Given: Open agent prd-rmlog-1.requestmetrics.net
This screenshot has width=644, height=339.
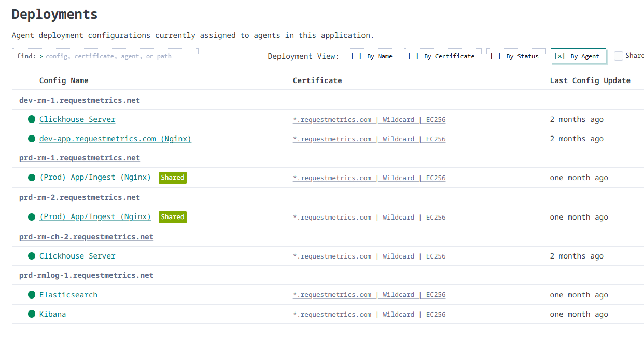Looking at the screenshot, I should pyautogui.click(x=86, y=275).
